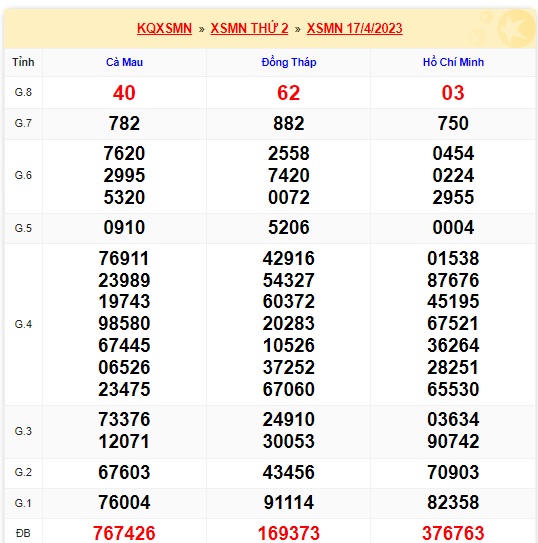Select G.4 number 01538
538x543 pixels.
click(x=453, y=258)
